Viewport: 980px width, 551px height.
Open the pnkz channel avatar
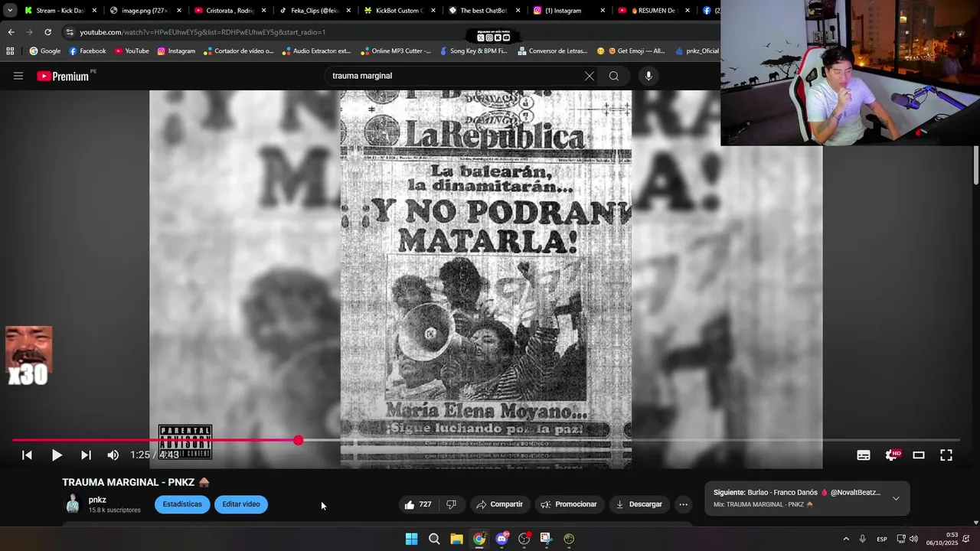[73, 504]
